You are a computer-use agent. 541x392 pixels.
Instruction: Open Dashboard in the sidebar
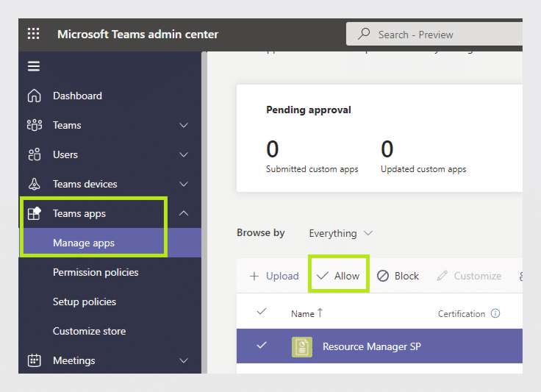[x=77, y=96]
